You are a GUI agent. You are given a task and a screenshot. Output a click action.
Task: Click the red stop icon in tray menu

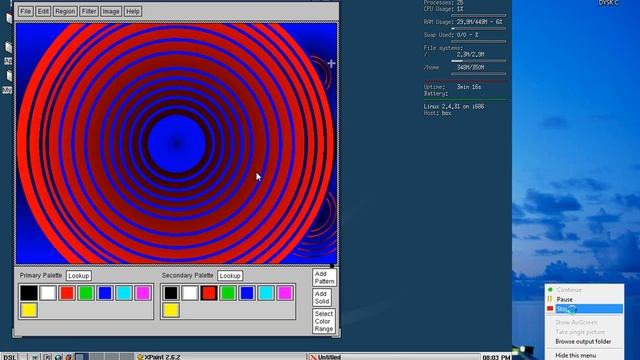click(550, 309)
